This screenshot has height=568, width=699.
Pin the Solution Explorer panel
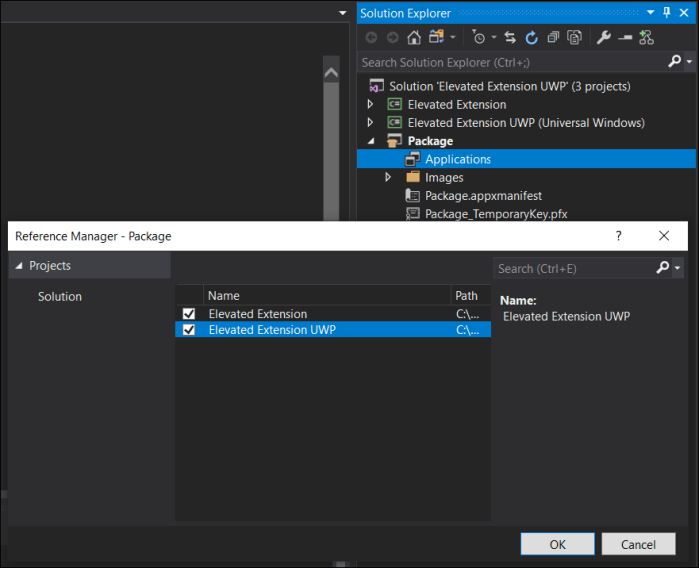point(666,12)
